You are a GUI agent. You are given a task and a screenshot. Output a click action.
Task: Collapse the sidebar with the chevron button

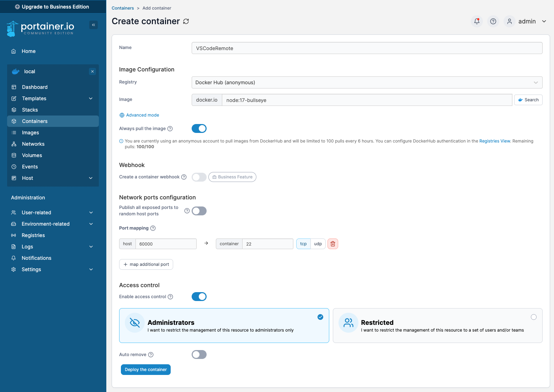[x=94, y=25]
